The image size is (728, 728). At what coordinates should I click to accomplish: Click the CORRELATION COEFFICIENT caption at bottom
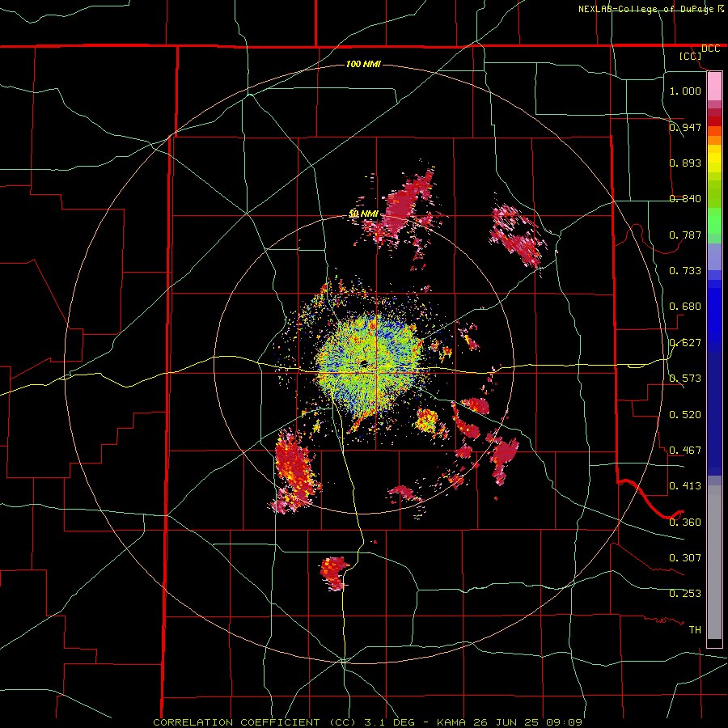[x=368, y=722]
